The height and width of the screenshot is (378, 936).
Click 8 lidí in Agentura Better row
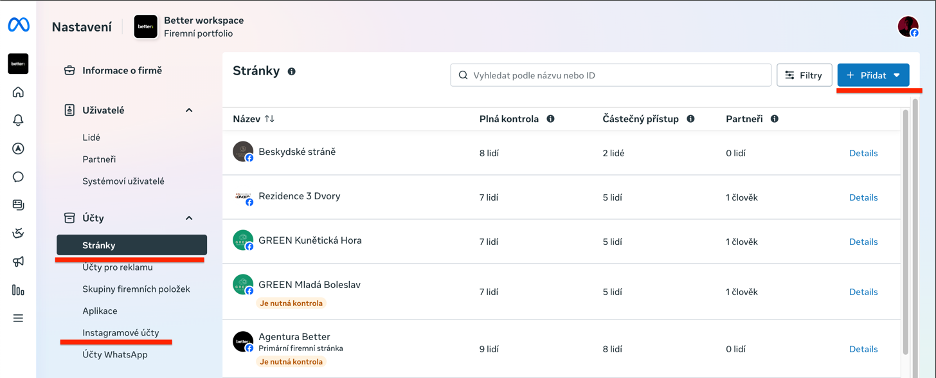[x=613, y=349]
